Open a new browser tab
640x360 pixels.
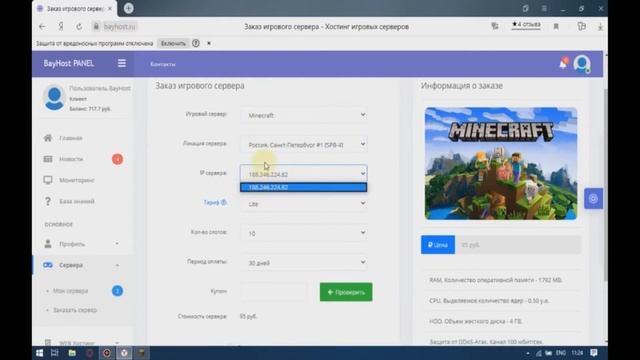[x=128, y=8]
